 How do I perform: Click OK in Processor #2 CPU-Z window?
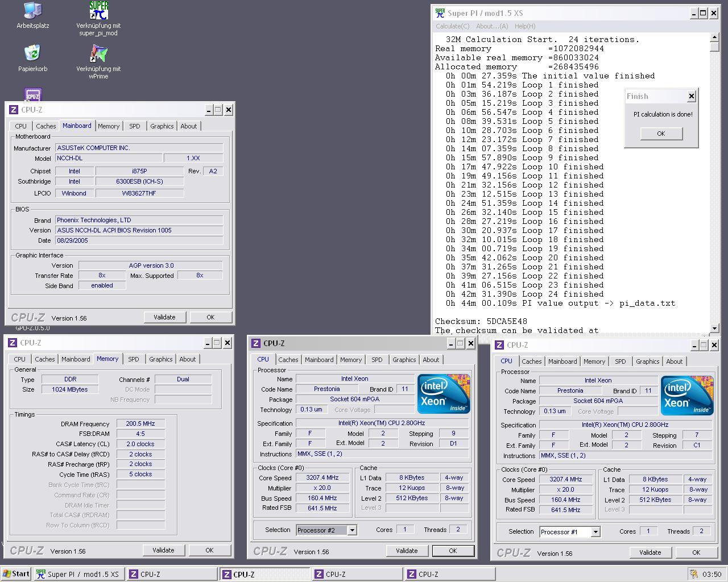point(453,551)
